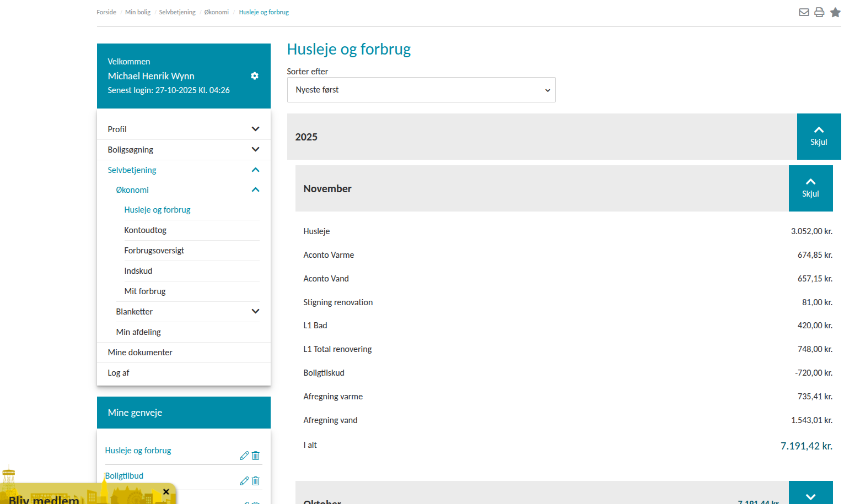This screenshot has height=504, width=844.
Task: Expand the Blanketter submenu
Action: (255, 311)
